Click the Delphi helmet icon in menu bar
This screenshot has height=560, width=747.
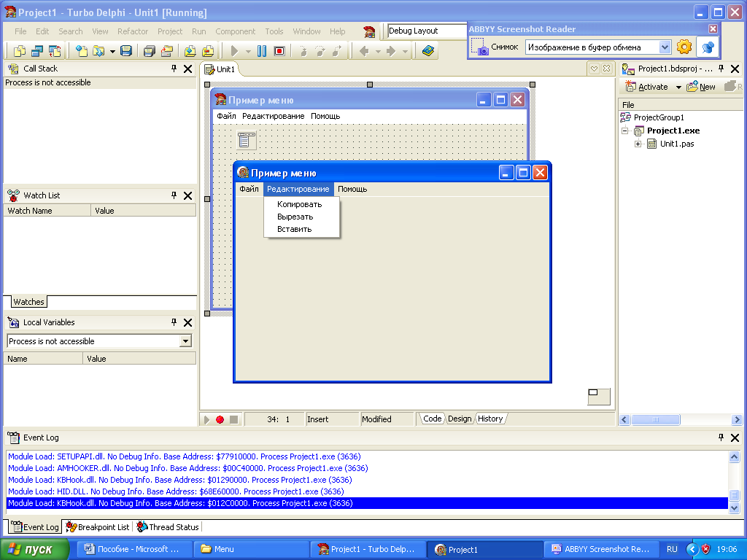click(369, 31)
